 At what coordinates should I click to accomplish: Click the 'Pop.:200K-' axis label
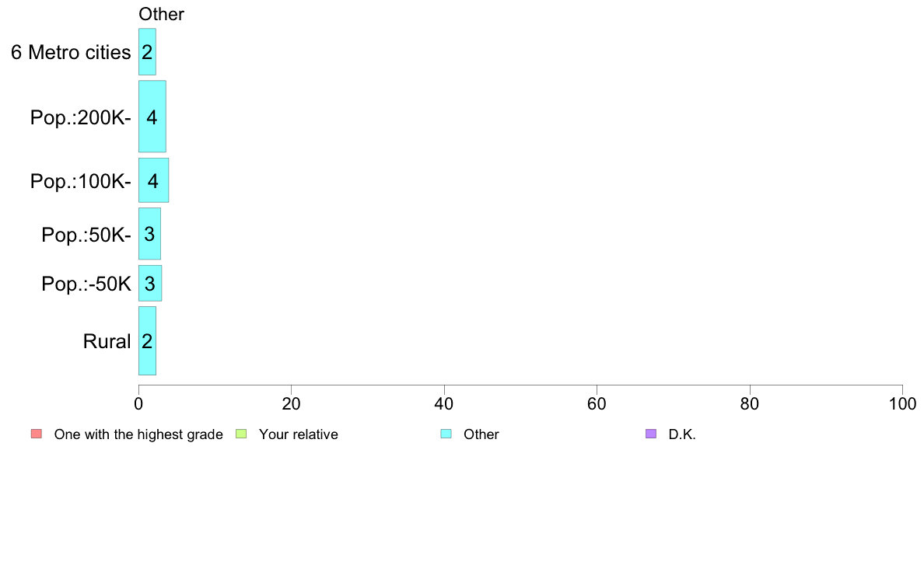[x=81, y=118]
